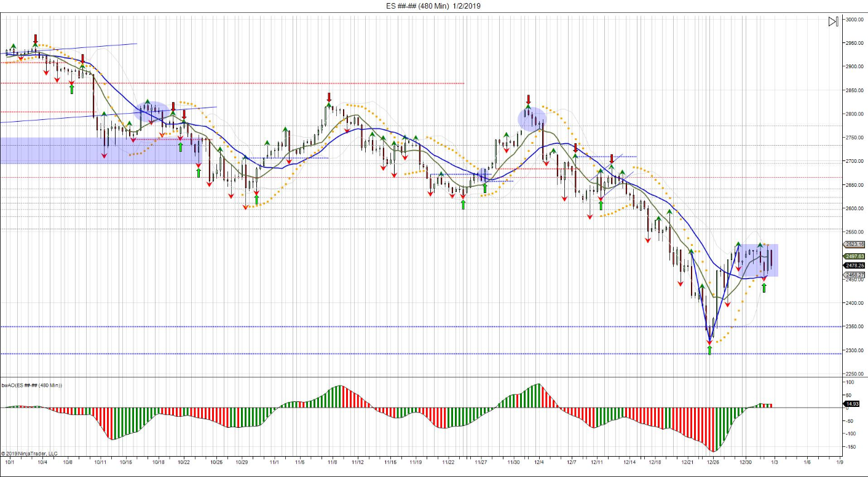The image size is (868, 477).
Task: Click the 10/22 date label
Action: coord(183,462)
